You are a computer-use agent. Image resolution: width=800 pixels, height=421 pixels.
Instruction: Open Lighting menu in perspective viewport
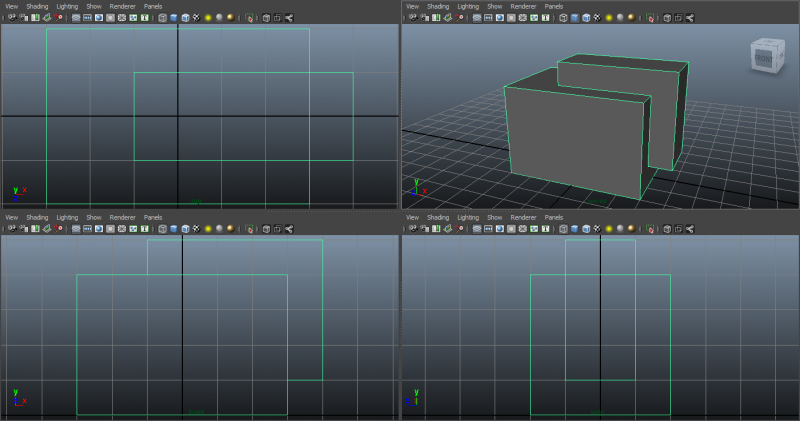pyautogui.click(x=467, y=6)
